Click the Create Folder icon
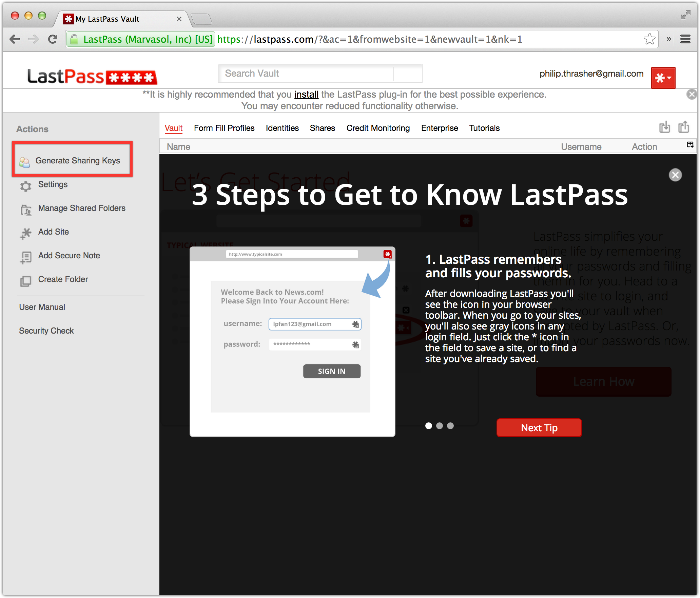700x598 pixels. pyautogui.click(x=26, y=281)
